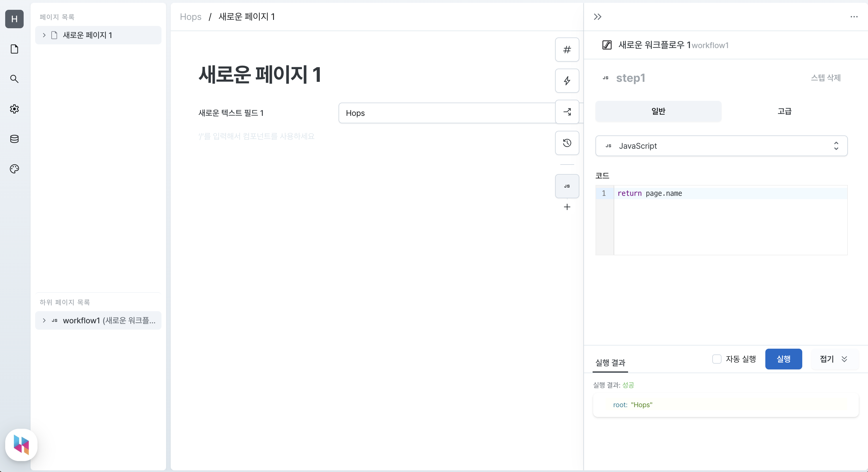Click the branching arrows toolbar button
This screenshot has width=868, height=472.
click(x=567, y=112)
